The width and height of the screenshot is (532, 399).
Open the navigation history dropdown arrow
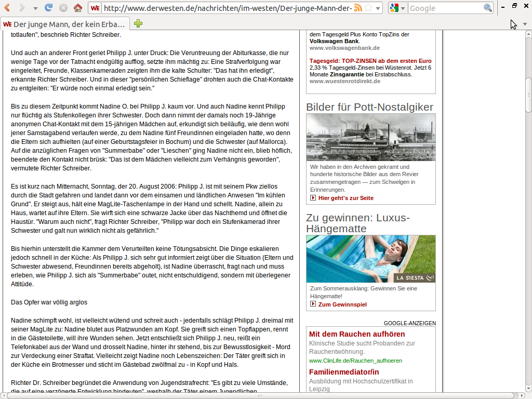[35, 8]
